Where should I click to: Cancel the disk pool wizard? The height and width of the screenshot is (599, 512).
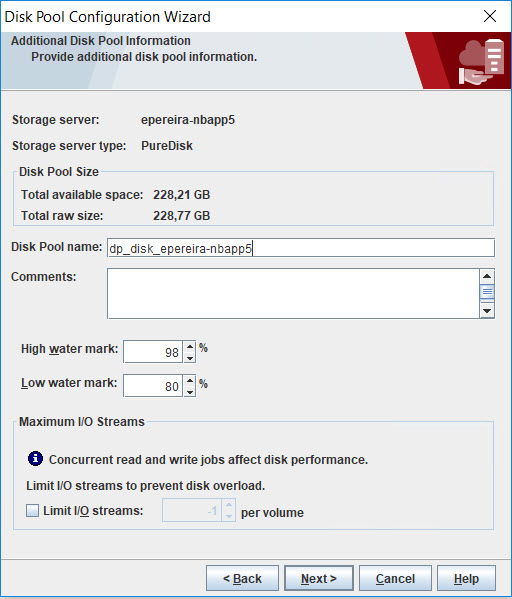[x=395, y=578]
